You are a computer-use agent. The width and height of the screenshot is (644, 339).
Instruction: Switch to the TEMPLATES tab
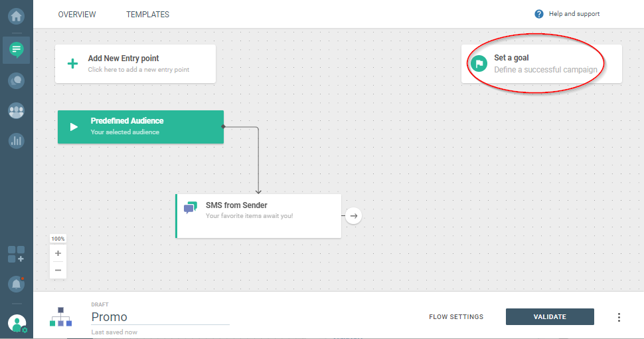click(147, 15)
